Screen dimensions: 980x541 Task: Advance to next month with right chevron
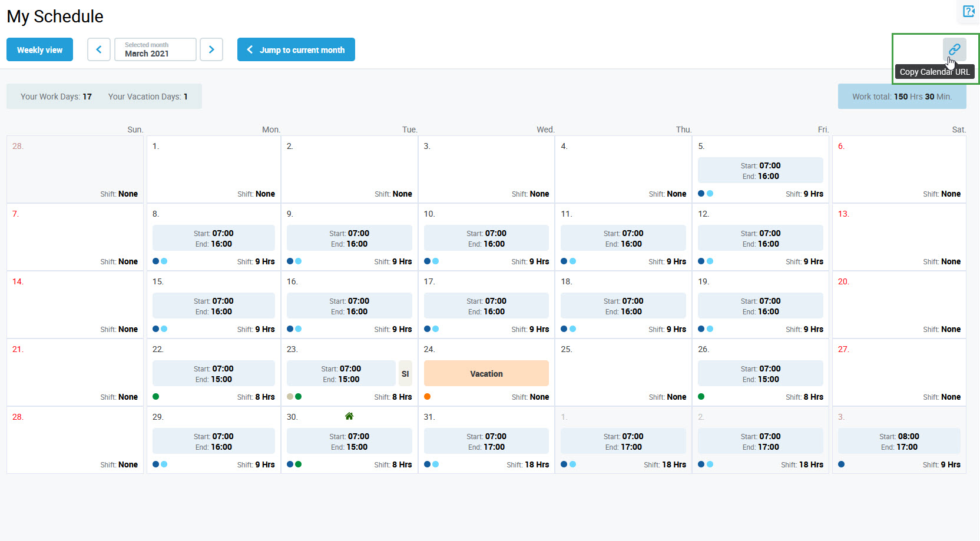[x=211, y=49]
